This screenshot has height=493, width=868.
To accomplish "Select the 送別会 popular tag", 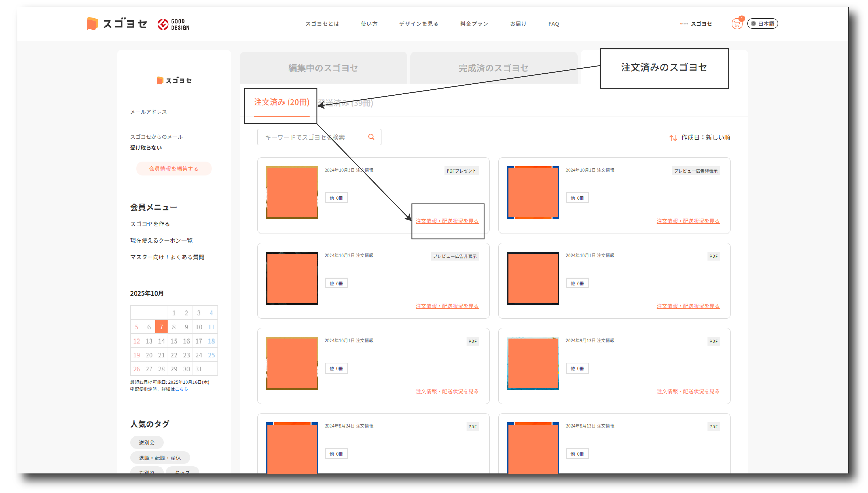I will pyautogui.click(x=147, y=442).
